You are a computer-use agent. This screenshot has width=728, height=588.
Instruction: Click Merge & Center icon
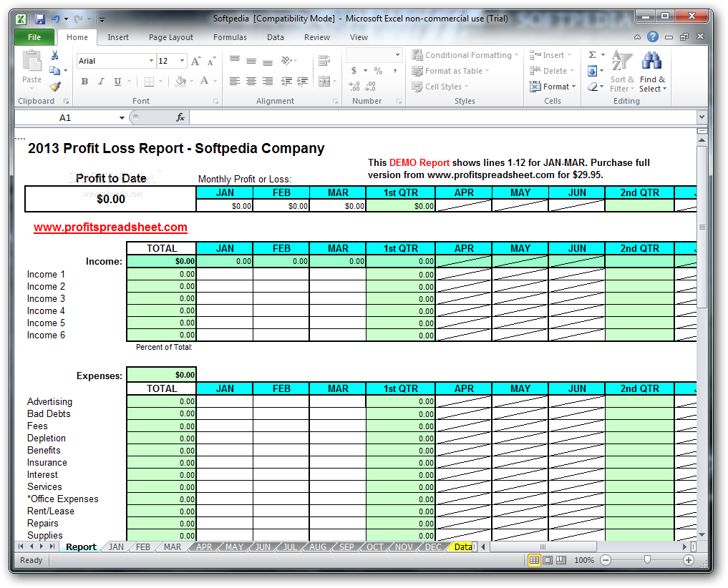(x=324, y=82)
